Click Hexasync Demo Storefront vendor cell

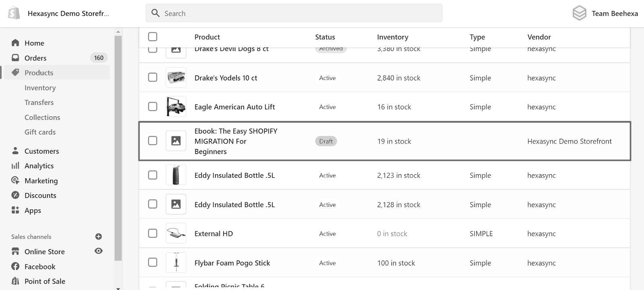(x=570, y=141)
